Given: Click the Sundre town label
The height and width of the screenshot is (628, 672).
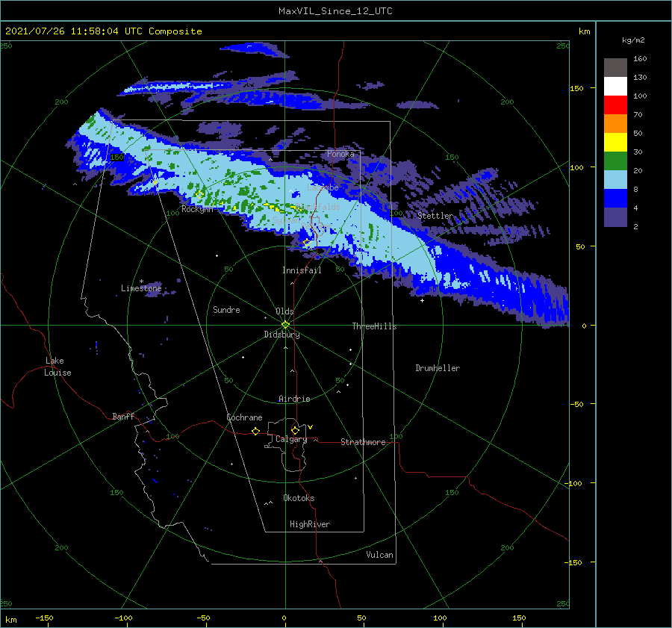Looking at the screenshot, I should (x=226, y=310).
